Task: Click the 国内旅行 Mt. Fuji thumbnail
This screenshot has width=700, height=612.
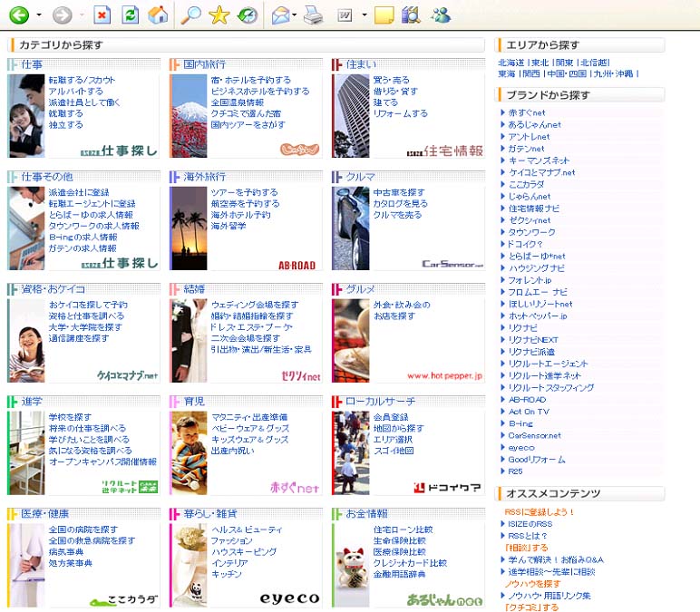Action: click(189, 116)
